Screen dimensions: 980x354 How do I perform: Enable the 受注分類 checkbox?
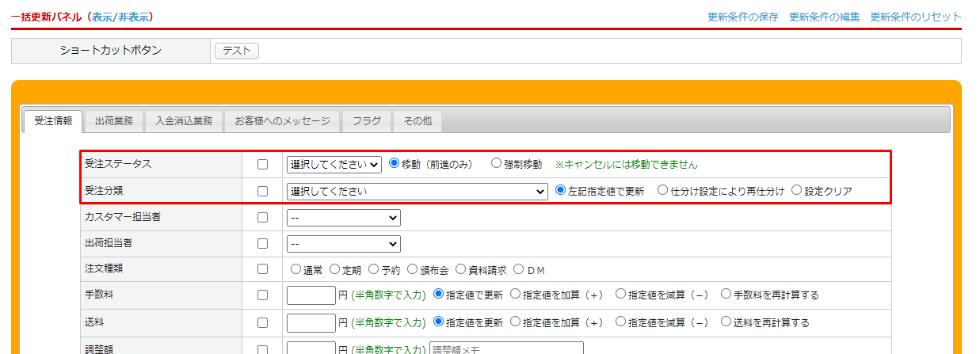tap(262, 191)
